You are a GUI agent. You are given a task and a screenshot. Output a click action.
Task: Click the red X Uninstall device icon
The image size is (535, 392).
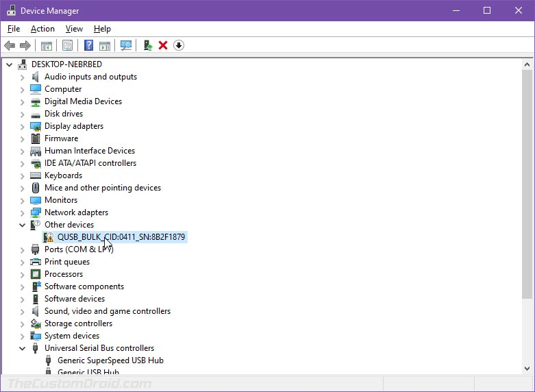point(163,45)
